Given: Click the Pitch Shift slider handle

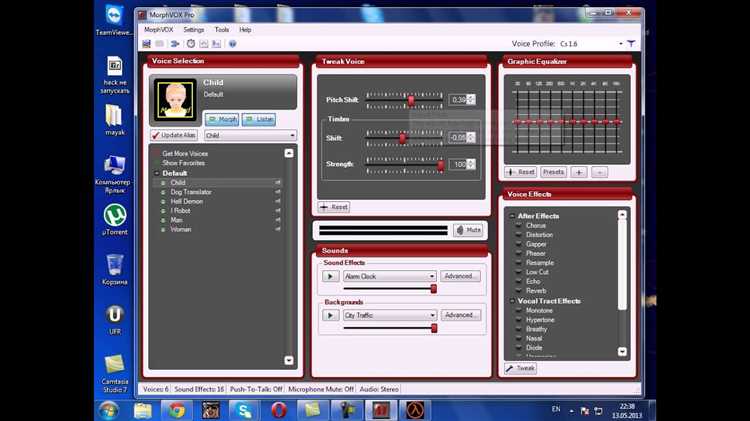Looking at the screenshot, I should (411, 100).
